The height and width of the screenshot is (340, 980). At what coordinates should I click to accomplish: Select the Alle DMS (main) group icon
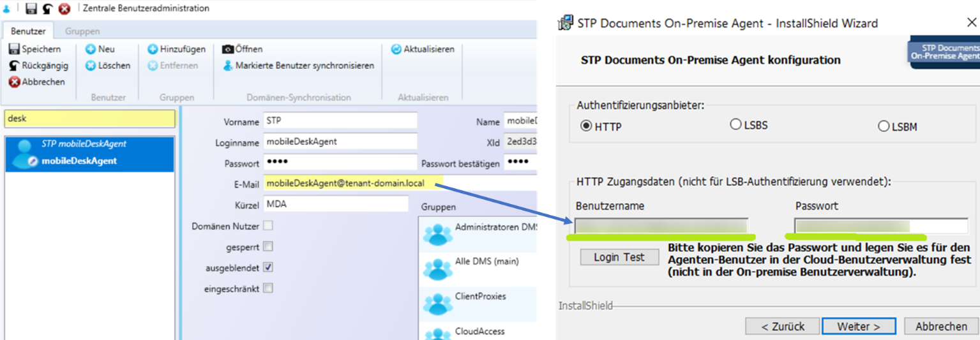(437, 269)
